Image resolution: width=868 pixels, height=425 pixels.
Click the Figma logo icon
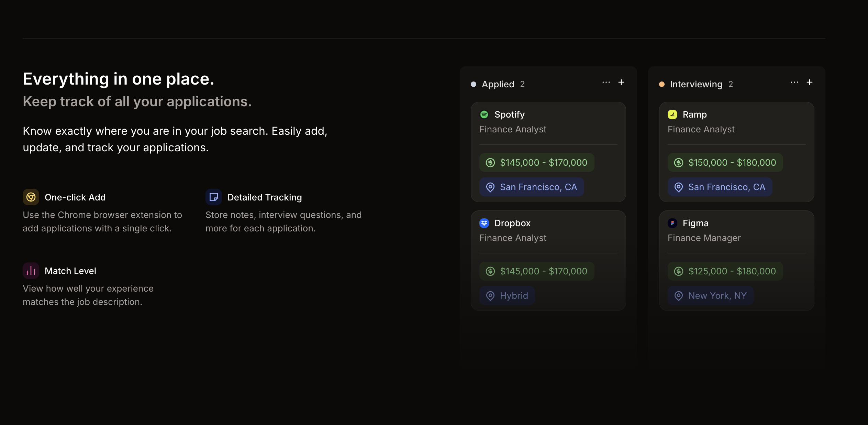(x=672, y=223)
